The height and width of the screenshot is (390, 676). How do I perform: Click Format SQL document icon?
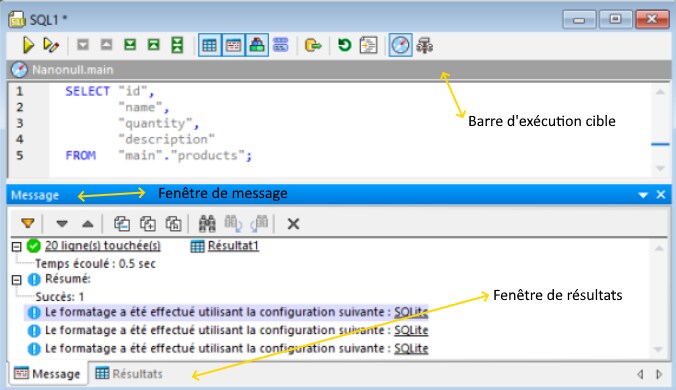[x=369, y=45]
